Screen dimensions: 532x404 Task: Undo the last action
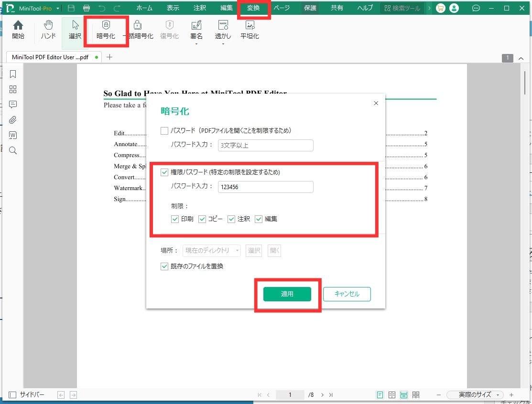[x=102, y=8]
